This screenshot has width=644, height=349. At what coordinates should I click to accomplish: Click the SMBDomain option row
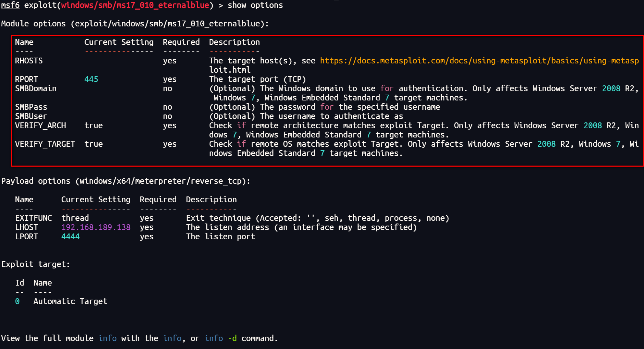(x=36, y=88)
